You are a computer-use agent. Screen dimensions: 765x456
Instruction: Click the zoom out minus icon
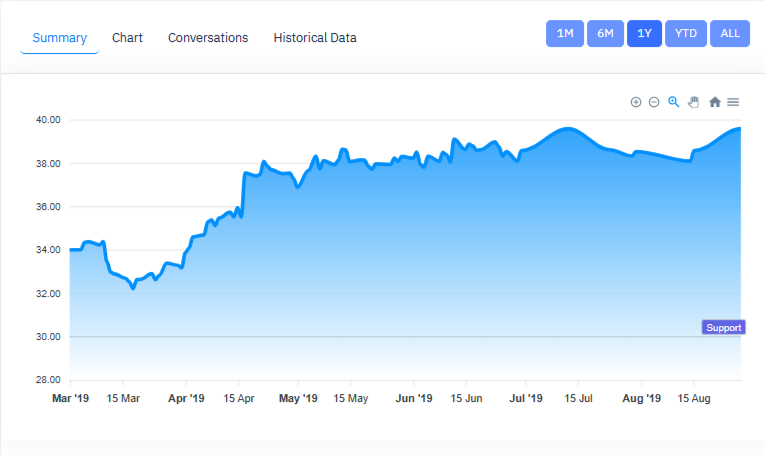[654, 102]
